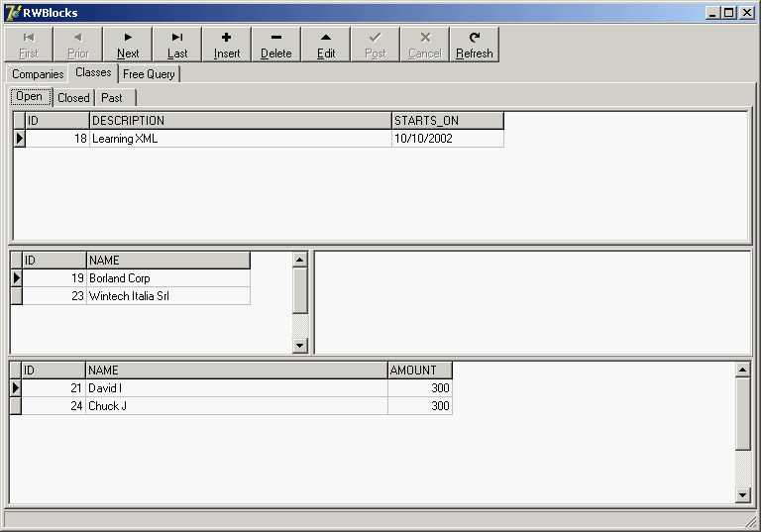761x532 pixels.
Task: Open the Free Query tab
Action: click(x=149, y=74)
